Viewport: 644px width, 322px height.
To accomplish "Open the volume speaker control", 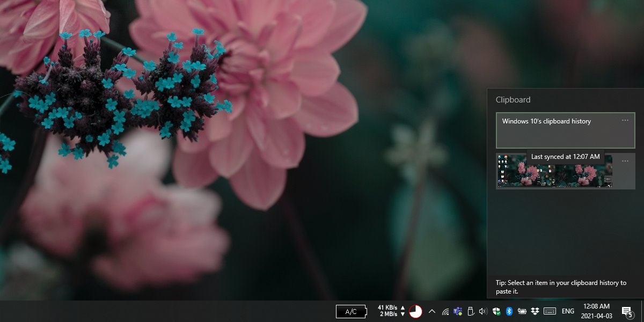I will tap(482, 311).
